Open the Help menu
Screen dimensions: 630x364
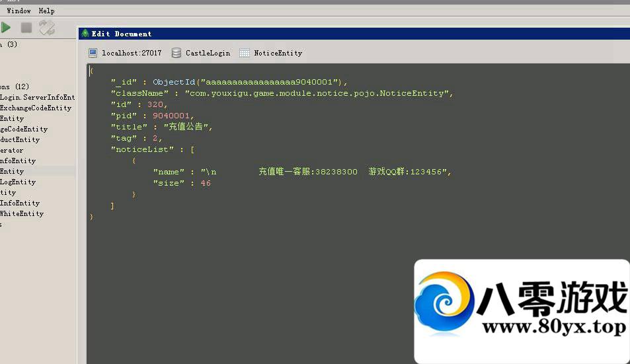[x=46, y=11]
